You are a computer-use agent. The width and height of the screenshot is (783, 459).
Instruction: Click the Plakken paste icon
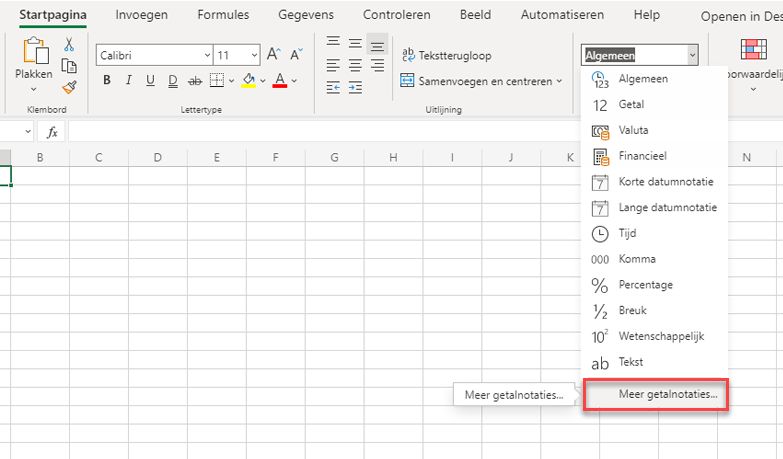35,50
